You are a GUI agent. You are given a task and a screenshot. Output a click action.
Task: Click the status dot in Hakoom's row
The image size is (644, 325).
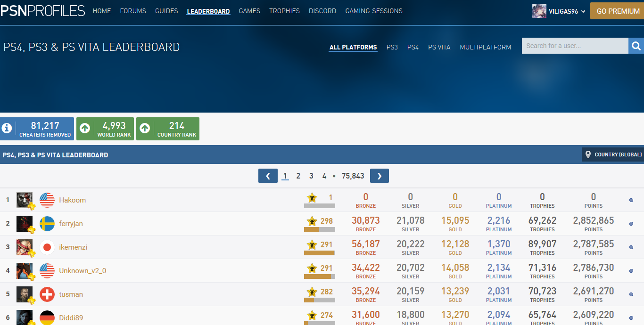coord(631,200)
